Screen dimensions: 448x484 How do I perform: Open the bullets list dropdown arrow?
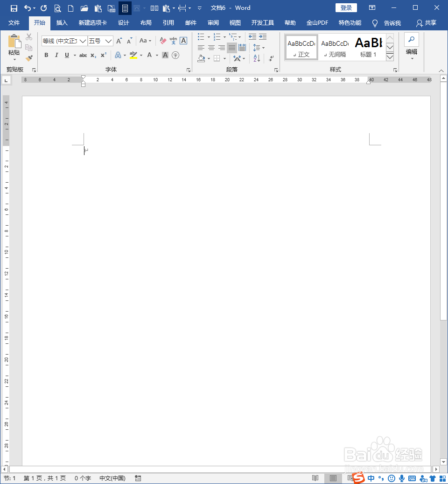(209, 37)
